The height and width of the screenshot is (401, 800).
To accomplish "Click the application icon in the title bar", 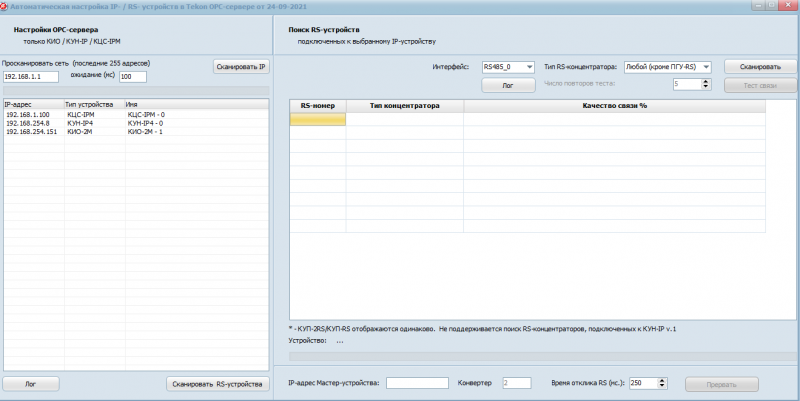I will point(4,6).
